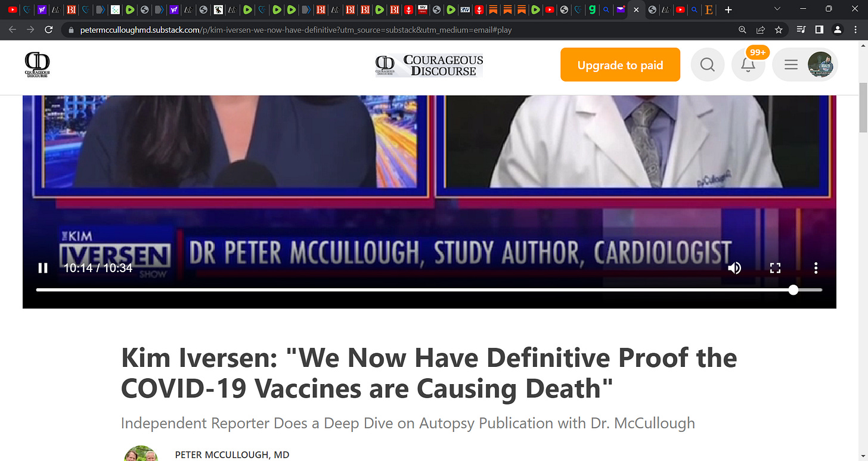Viewport: 868px width, 461px height.
Task: Open the centered Courageous Discourse banner link
Action: click(x=429, y=65)
